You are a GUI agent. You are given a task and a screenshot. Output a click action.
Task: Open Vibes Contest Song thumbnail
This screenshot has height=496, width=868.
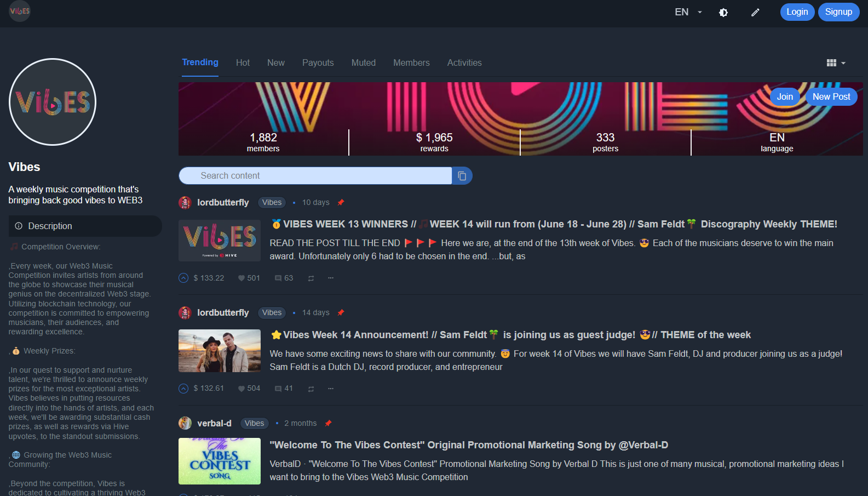pos(220,461)
